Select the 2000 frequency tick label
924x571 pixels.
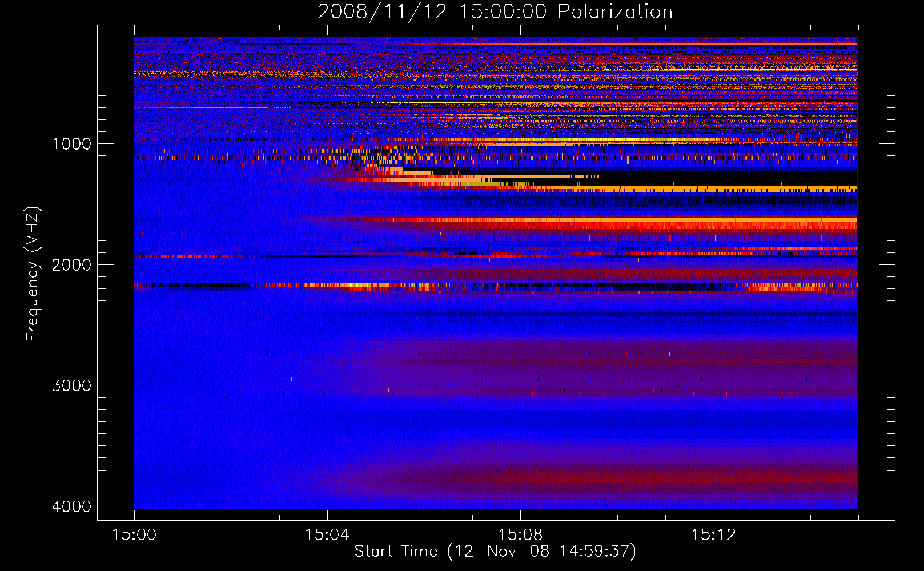pos(71,265)
